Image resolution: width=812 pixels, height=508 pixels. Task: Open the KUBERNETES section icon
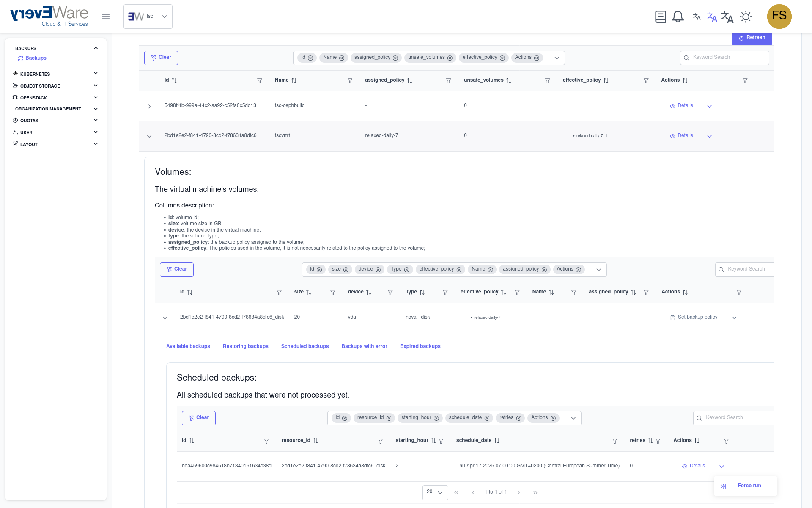(15, 74)
